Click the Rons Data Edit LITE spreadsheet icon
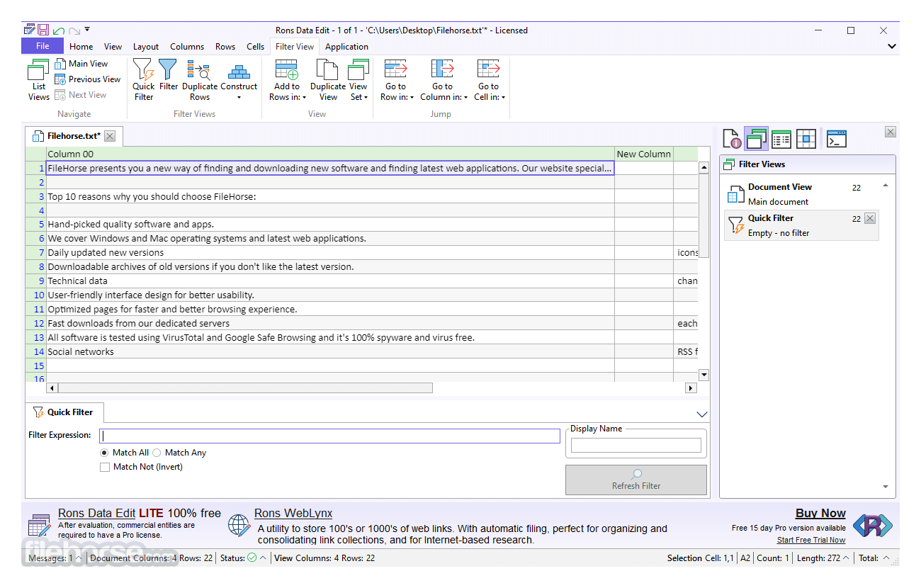The image size is (921, 588). pos(39,526)
